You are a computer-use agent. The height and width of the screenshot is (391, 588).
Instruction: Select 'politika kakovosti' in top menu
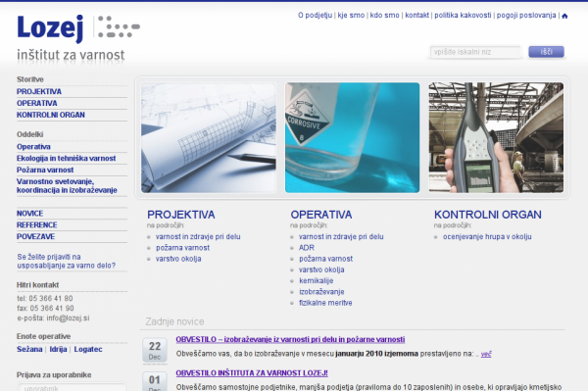pos(463,16)
